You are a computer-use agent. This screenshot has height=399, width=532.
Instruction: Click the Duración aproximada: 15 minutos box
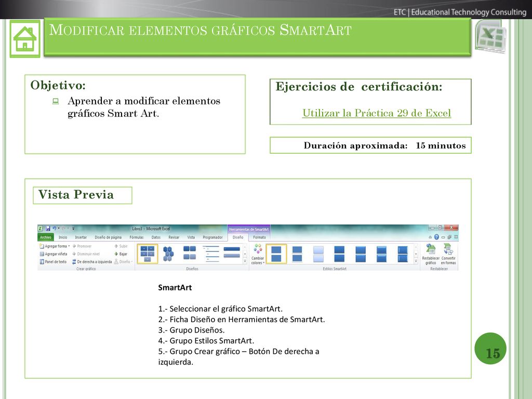tap(370, 145)
